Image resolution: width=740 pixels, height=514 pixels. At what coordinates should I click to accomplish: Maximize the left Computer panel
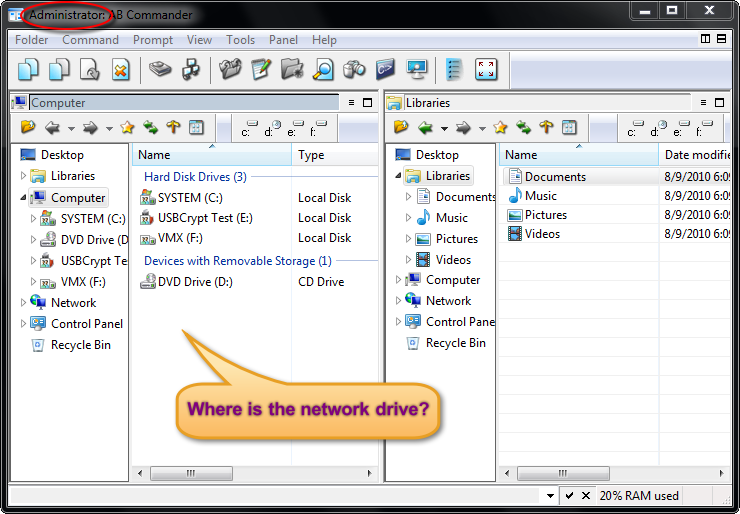(368, 102)
